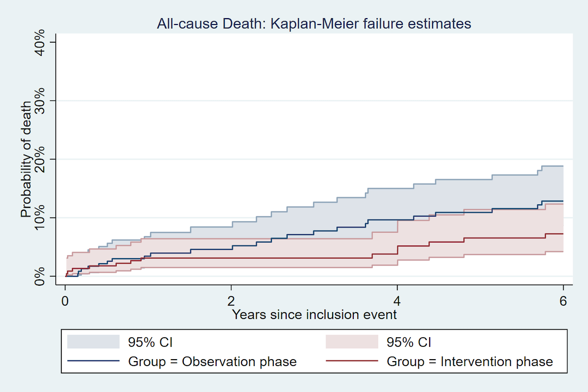Click the chart title about Kaplan-Meier failure estimates
This screenshot has height=392, width=588.
coord(314,24)
